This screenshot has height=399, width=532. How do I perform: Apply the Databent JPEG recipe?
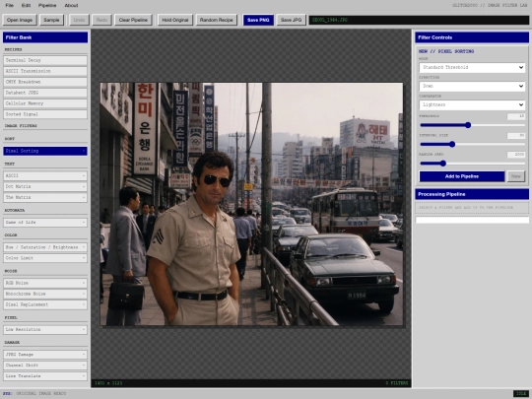(x=45, y=93)
